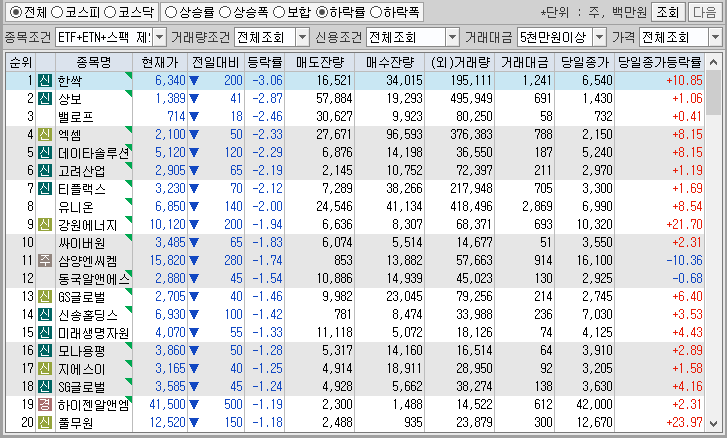
Task: Click the 당일종가등락률 column header
Action: [659, 62]
